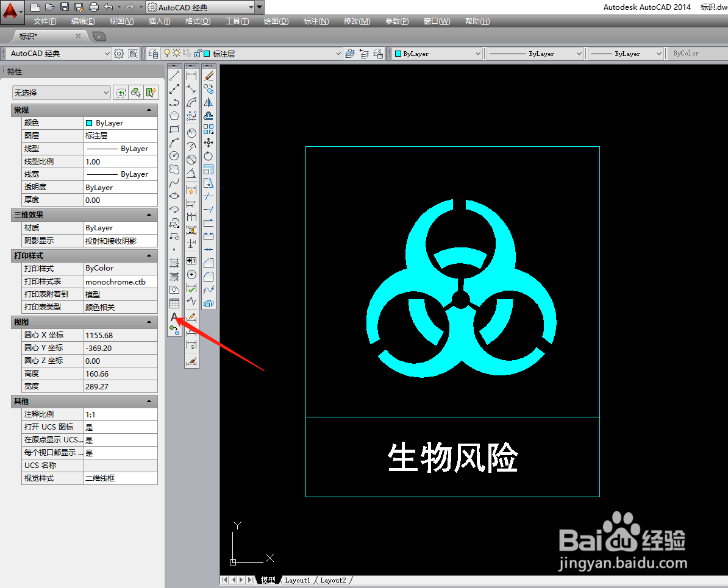Image resolution: width=728 pixels, height=588 pixels.
Task: Select the Center Mark dimension tool
Action: (191, 275)
